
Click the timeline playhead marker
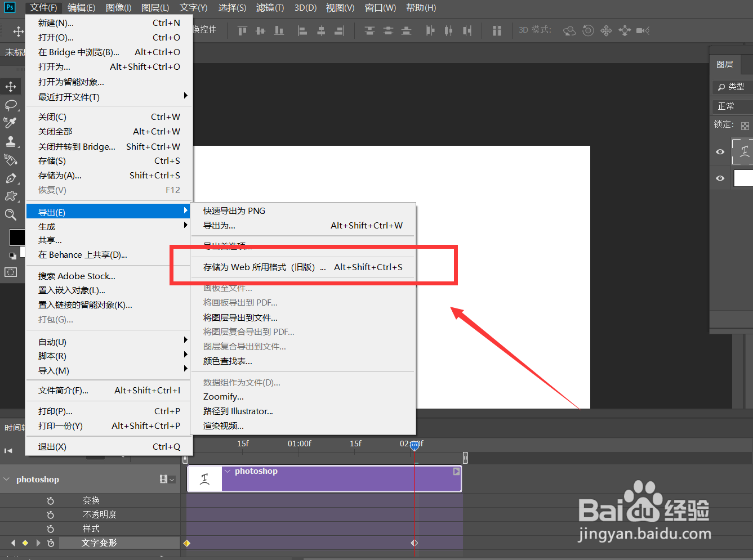tap(415, 446)
